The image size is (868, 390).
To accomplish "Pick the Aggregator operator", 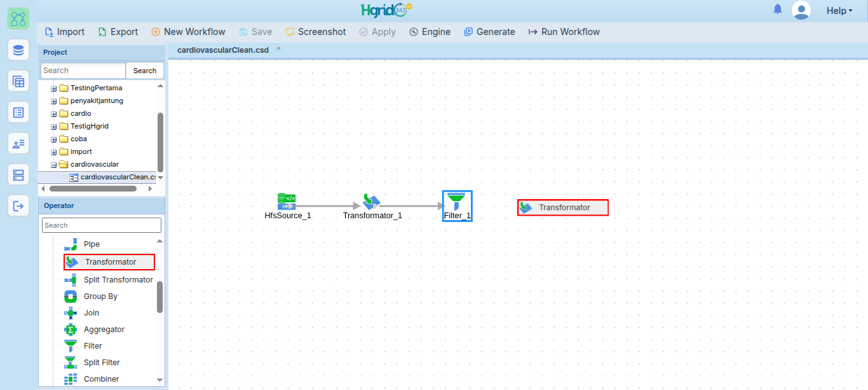I will coord(95,330).
